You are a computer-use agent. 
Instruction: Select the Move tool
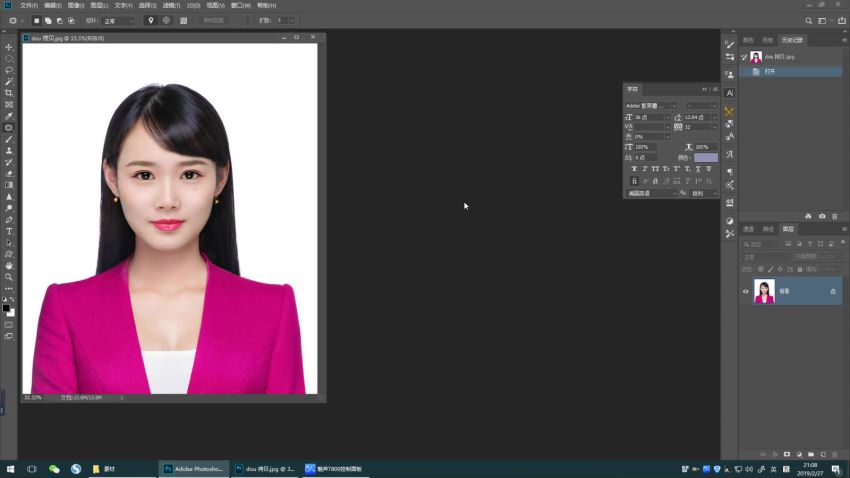(9, 47)
